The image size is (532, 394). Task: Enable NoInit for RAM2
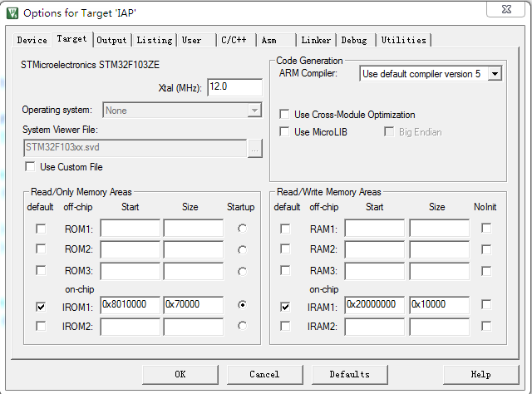tap(486, 249)
